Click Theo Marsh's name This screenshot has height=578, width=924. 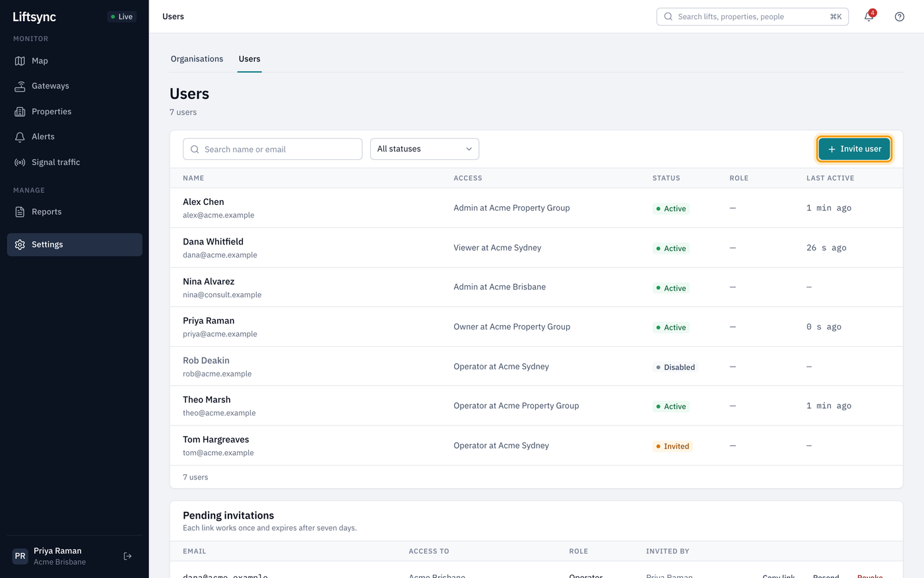(x=207, y=400)
